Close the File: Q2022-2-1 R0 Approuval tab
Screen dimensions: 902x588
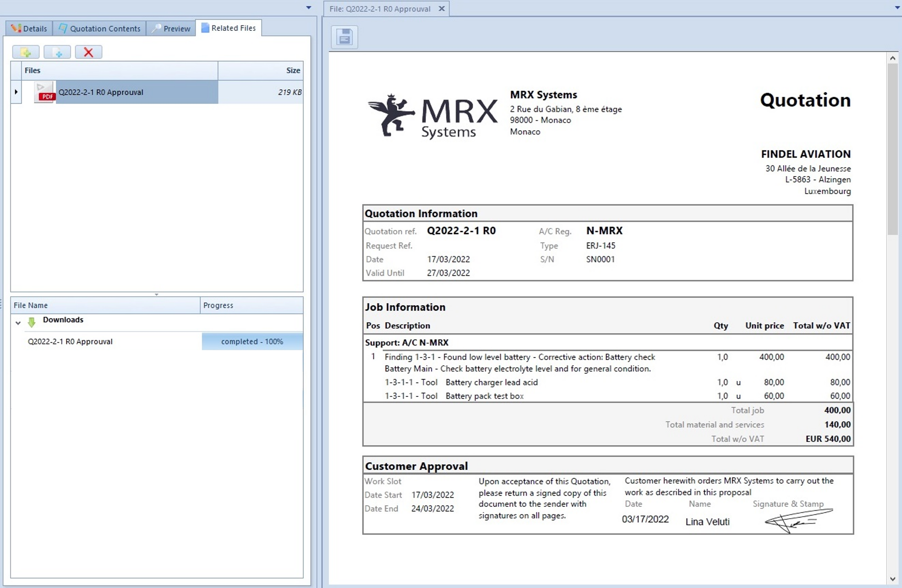click(x=442, y=9)
